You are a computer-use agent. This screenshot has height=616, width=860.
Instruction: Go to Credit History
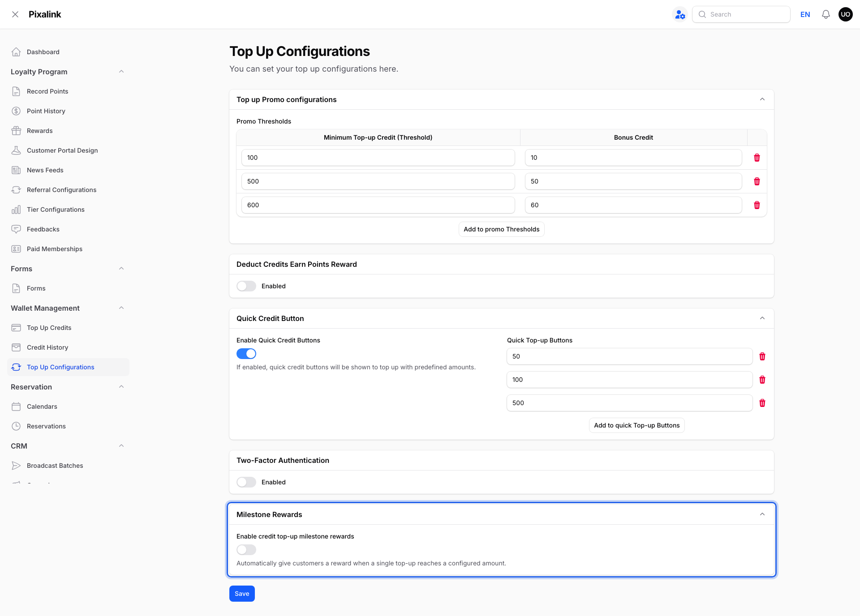pos(68,347)
